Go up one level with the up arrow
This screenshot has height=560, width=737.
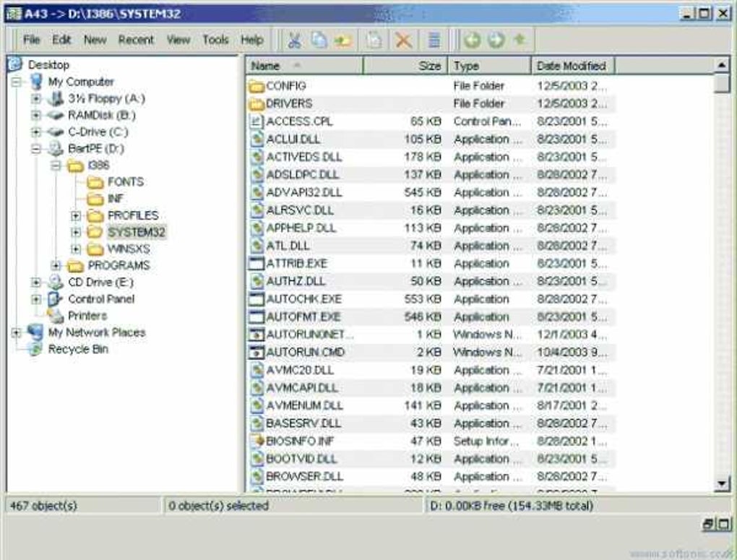[520, 40]
